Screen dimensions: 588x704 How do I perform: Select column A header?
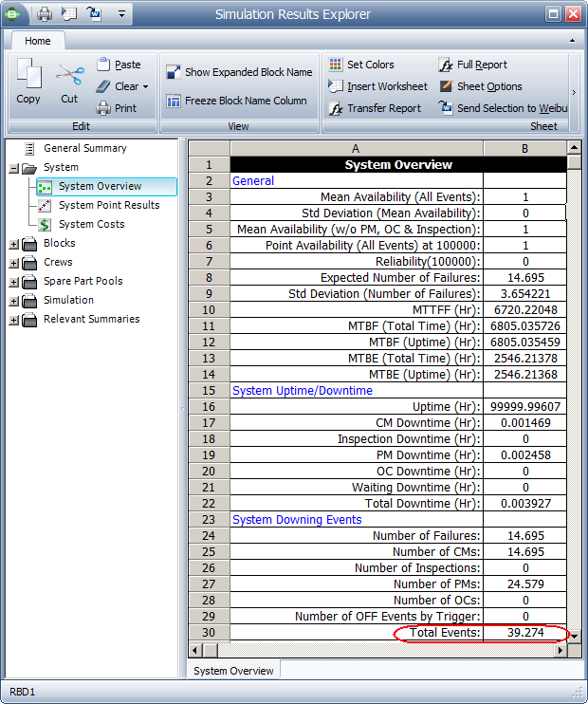(357, 148)
